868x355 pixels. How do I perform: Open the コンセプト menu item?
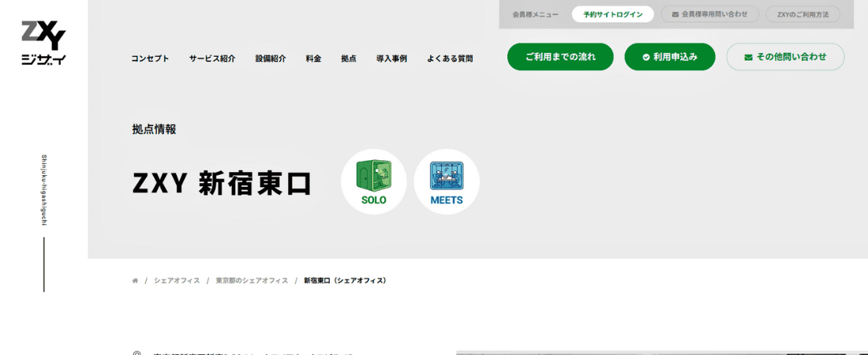point(150,58)
